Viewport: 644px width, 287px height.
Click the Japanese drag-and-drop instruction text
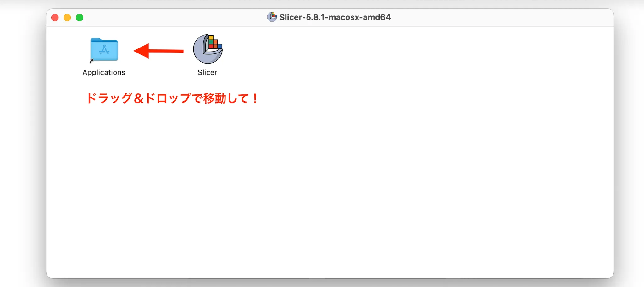coord(172,98)
